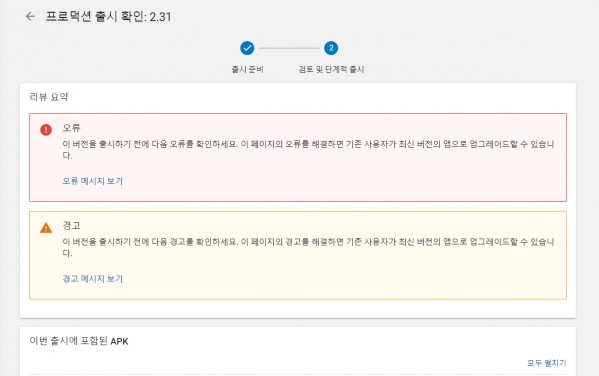Viewport: 599px width, 376px height.
Task: Click empty area of red error panel
Action: tap(344, 183)
